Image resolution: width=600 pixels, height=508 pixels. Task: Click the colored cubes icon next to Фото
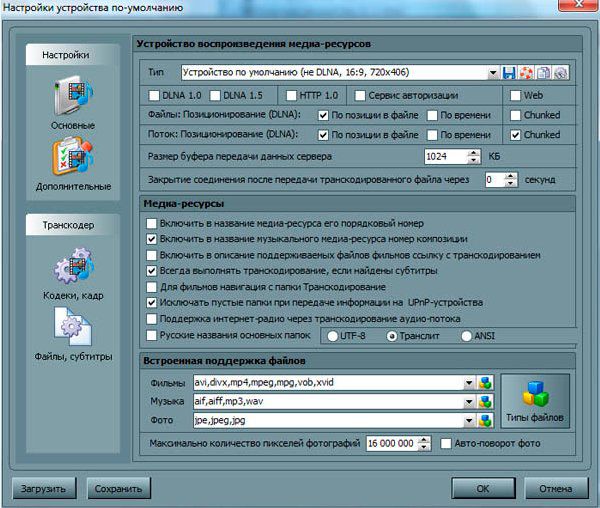487,420
